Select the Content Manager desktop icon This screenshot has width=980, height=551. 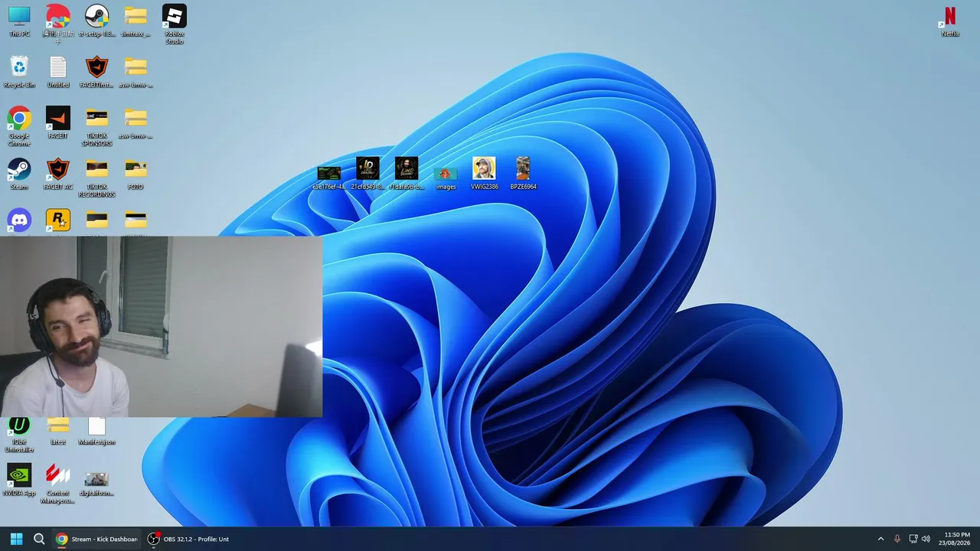[x=58, y=484]
